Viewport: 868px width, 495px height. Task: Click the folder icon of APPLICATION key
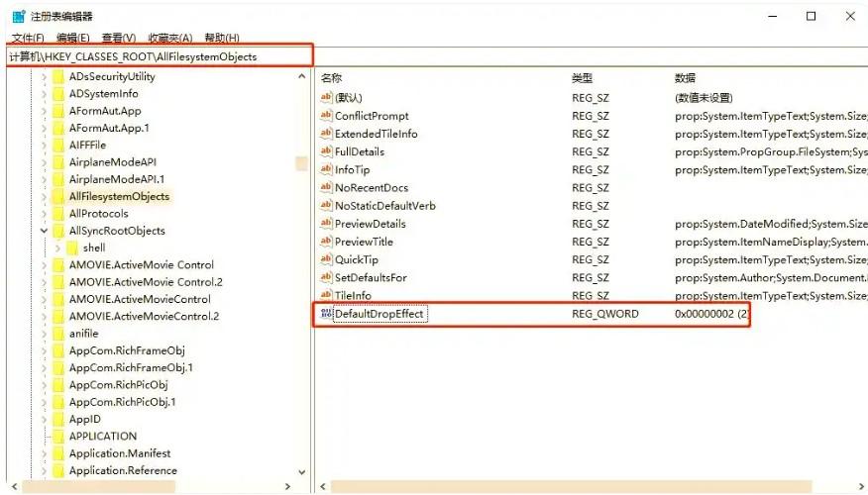(x=58, y=437)
